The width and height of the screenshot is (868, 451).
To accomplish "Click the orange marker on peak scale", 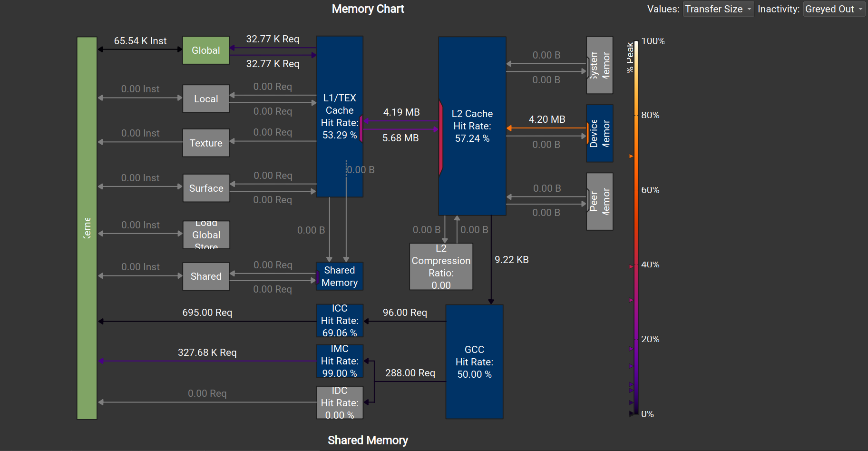I will [631, 156].
